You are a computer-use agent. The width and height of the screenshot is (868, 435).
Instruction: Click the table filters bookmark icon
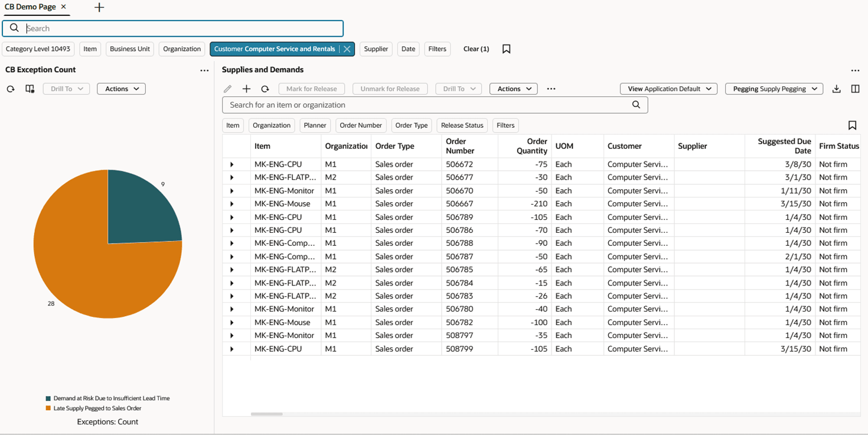tap(852, 125)
